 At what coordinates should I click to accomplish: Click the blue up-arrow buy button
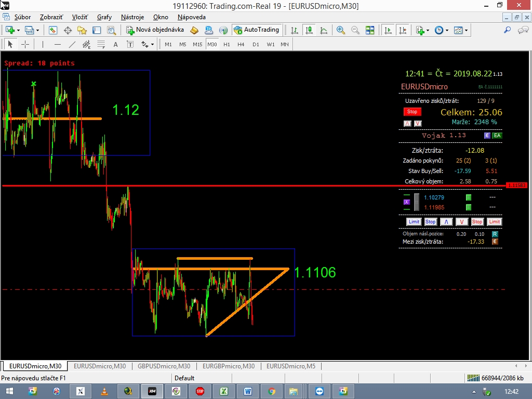pyautogui.click(x=446, y=221)
